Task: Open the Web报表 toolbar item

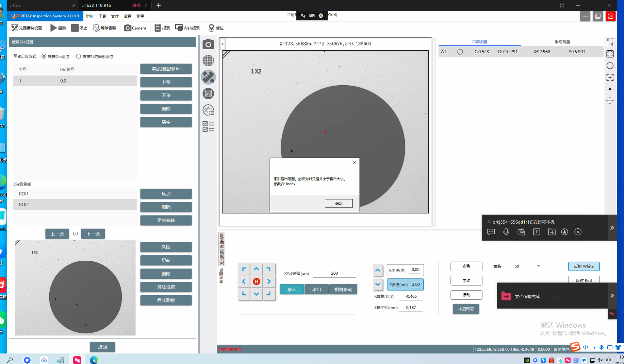Action: (x=187, y=28)
